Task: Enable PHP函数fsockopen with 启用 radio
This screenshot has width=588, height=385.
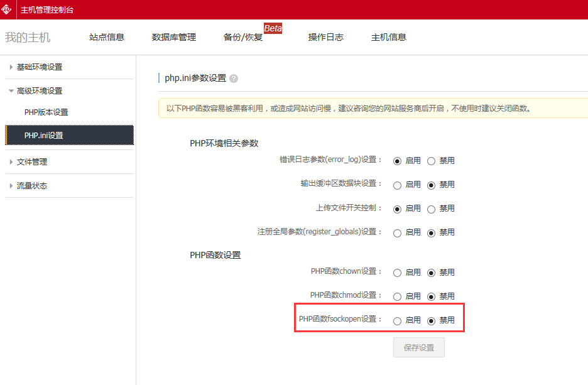Action: pos(397,321)
